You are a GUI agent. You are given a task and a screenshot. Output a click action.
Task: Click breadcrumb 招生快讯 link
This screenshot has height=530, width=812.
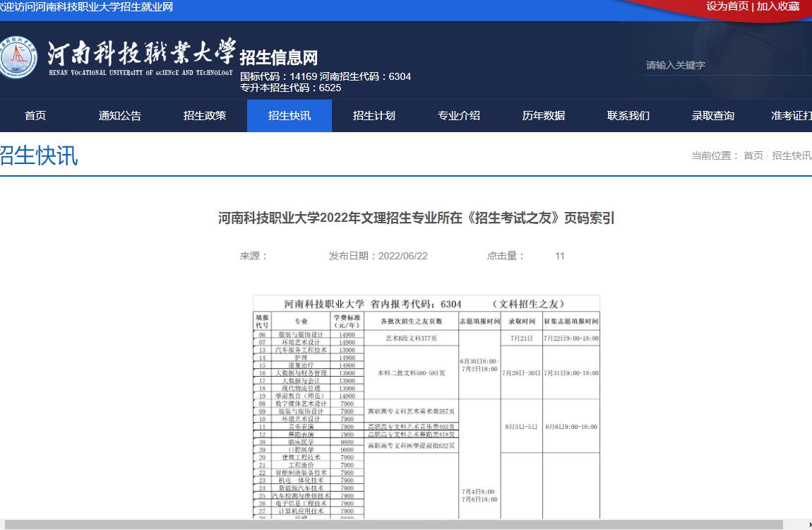point(792,155)
